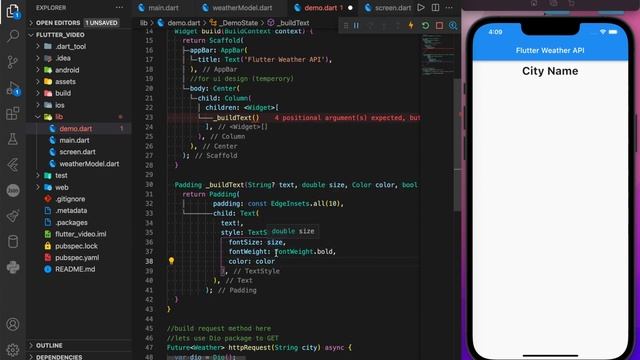Click lib breadcrumb in editor path
This screenshot has height=360, width=640.
click(143, 23)
